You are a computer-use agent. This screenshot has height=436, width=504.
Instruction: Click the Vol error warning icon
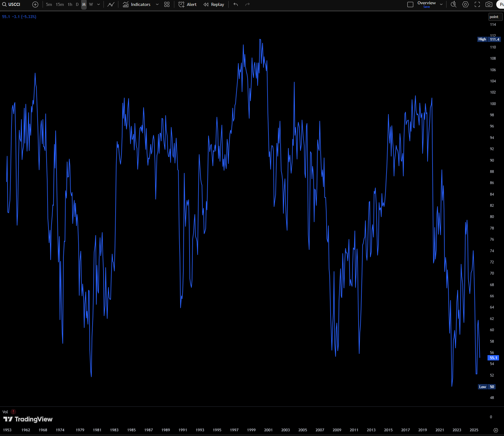click(13, 412)
